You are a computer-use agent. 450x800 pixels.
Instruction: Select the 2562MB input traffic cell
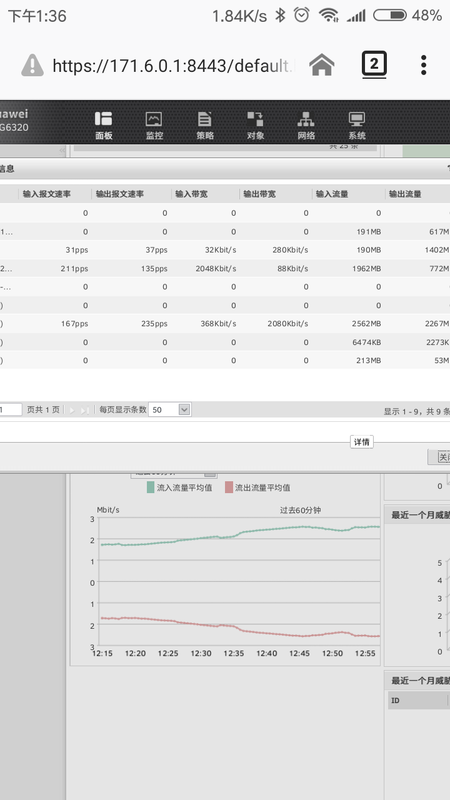pos(367,323)
